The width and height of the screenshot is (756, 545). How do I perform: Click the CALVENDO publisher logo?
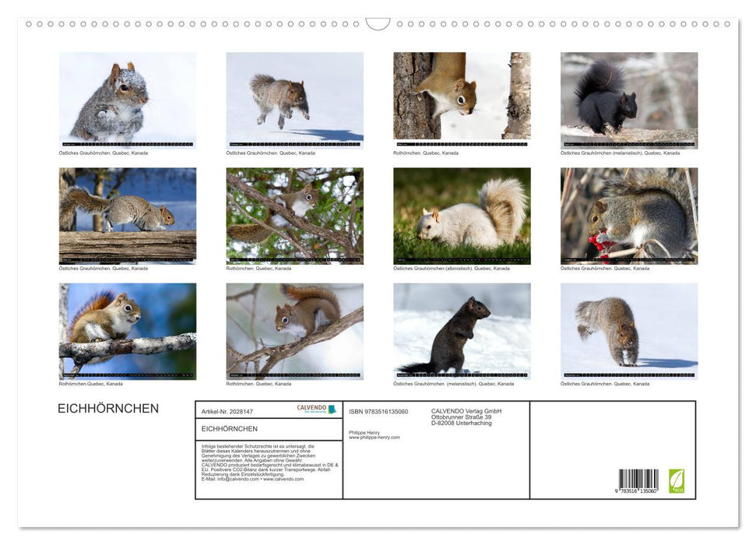(x=319, y=408)
